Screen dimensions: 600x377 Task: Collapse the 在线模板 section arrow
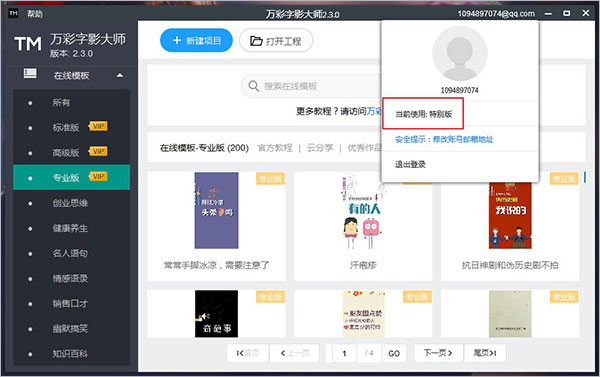[x=120, y=75]
